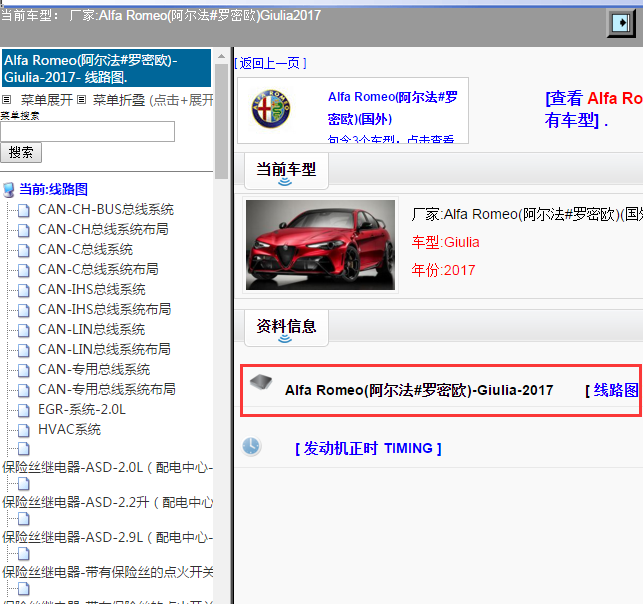Click the document icon next to CAN-IHS总线系统布局

click(24, 310)
